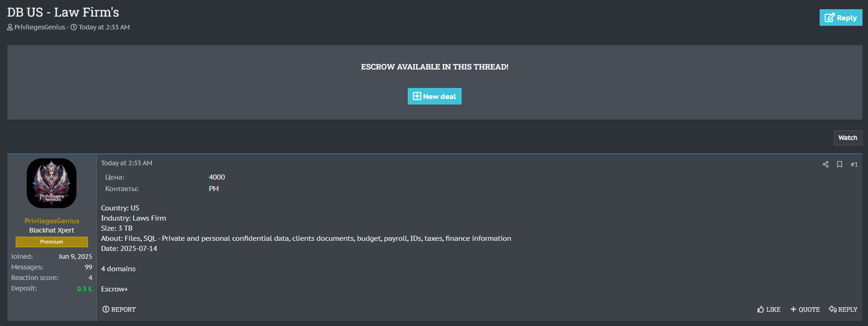
Task: Open PrivilegesGenius profile from sidebar username
Action: [52, 221]
